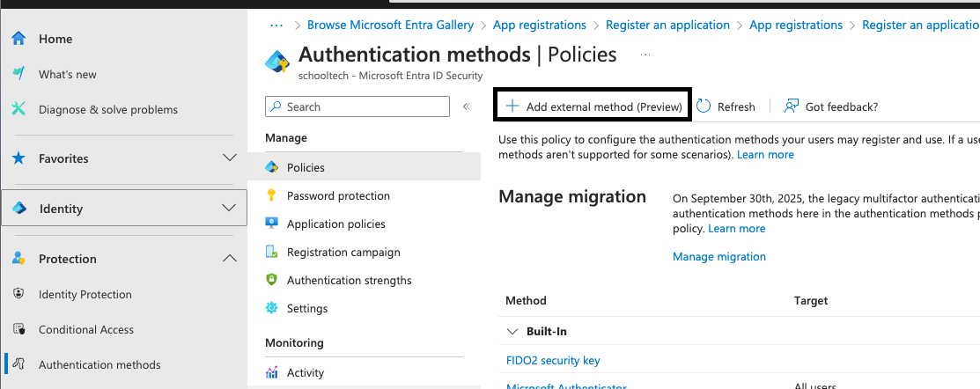Click the Authentication methods sidebar icon

click(x=18, y=364)
